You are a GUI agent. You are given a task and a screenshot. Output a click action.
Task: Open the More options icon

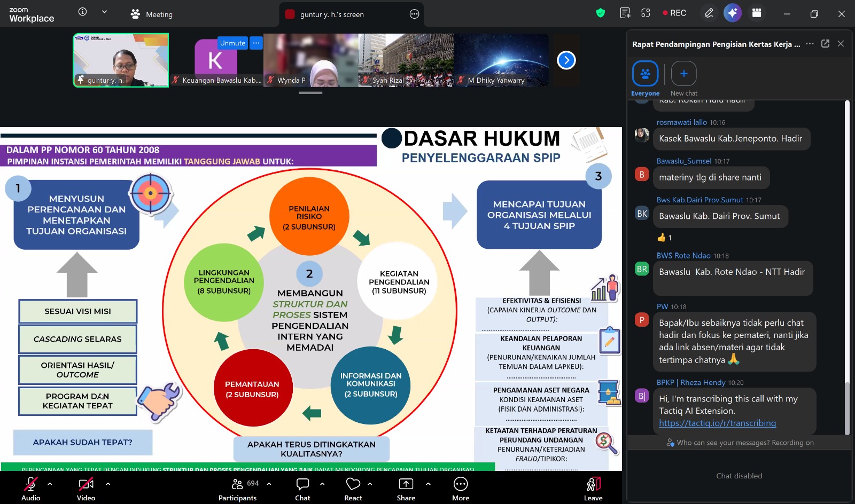point(461,489)
